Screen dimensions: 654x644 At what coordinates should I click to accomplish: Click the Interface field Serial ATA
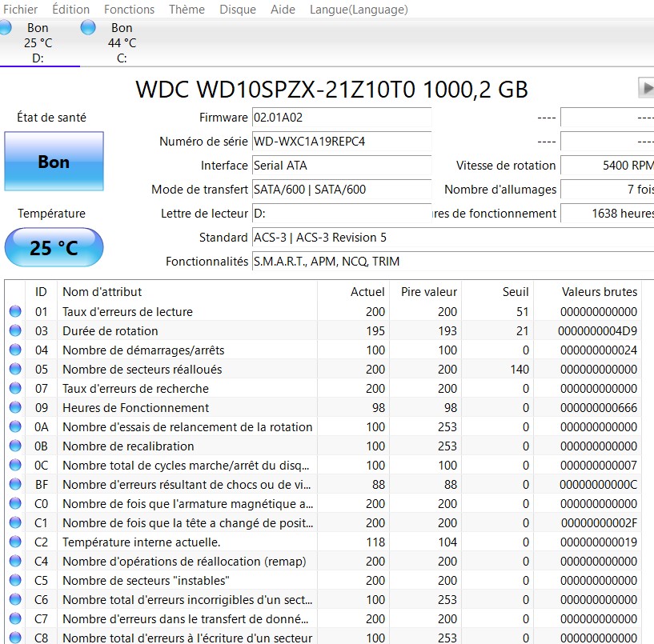pos(342,166)
